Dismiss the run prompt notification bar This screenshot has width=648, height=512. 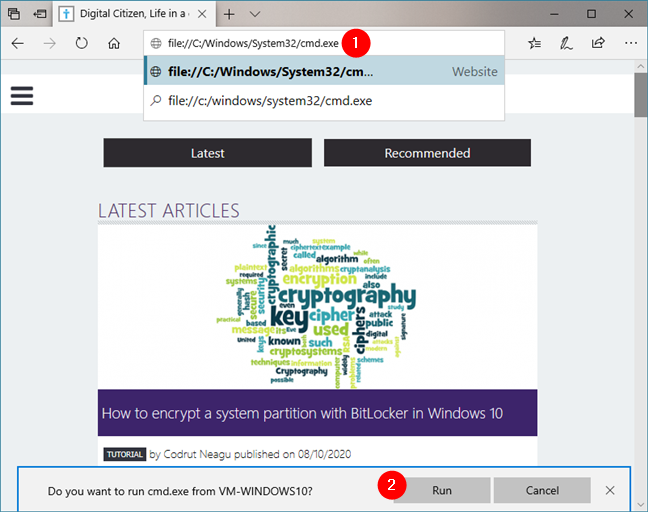[x=610, y=491]
